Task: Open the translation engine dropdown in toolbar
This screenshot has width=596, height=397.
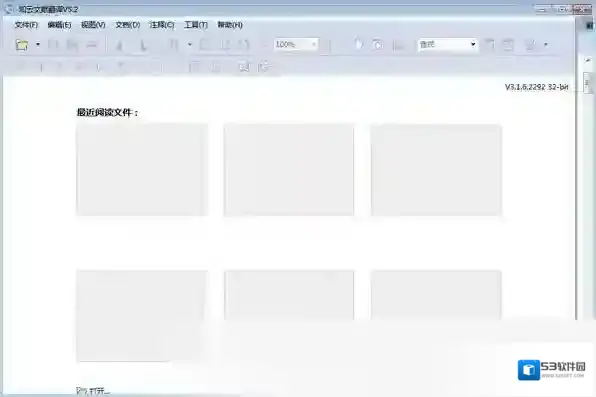Action: tap(447, 44)
